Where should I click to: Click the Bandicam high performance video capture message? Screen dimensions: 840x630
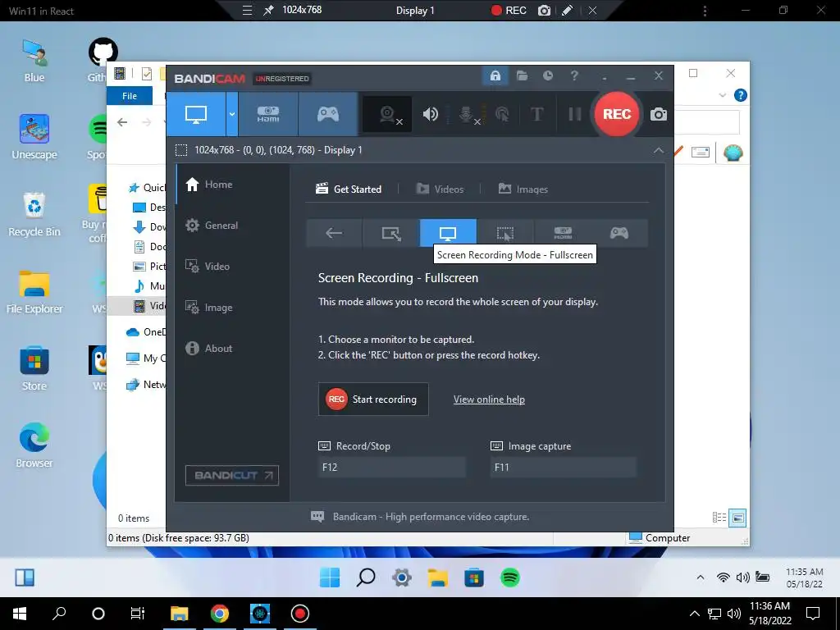[431, 517]
